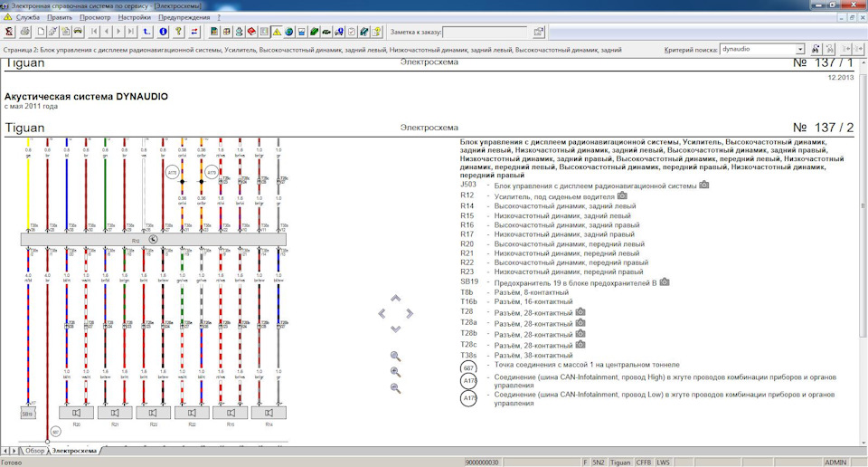Open the camera image for connector T28a
This screenshot has height=467, width=868.
tap(580, 322)
